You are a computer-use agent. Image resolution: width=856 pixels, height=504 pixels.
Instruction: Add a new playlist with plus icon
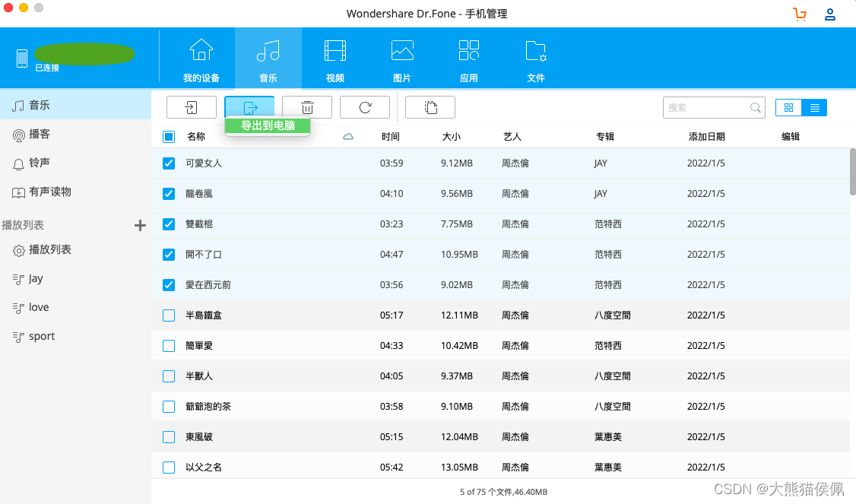point(141,225)
